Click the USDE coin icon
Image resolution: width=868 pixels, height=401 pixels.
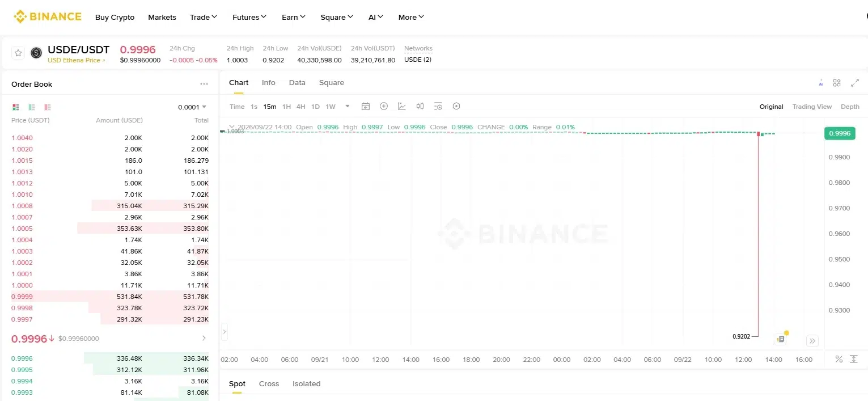click(36, 53)
